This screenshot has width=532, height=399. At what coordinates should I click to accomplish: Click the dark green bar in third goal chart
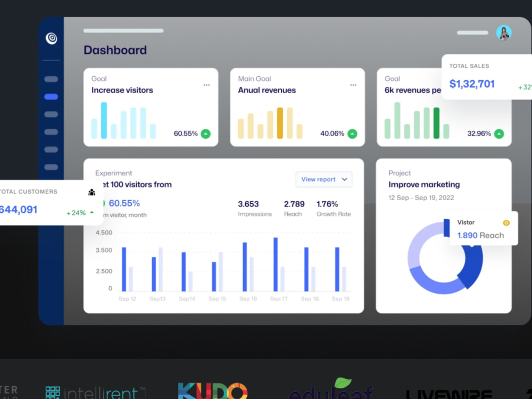(x=436, y=123)
